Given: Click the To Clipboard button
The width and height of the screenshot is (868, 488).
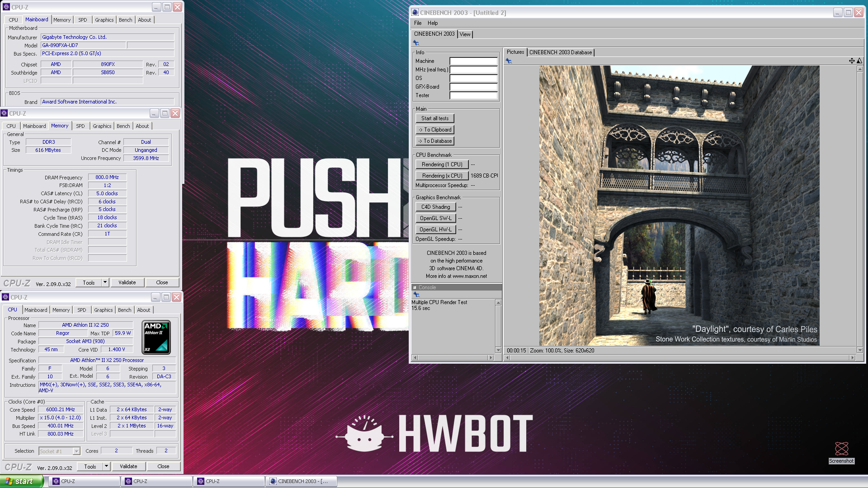Looking at the screenshot, I should pos(435,130).
